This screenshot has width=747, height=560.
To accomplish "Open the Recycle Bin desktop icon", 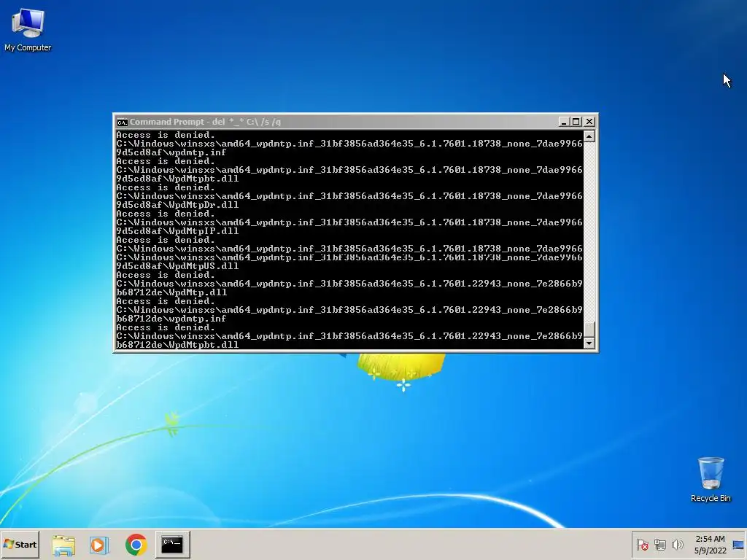I will pos(711,480).
